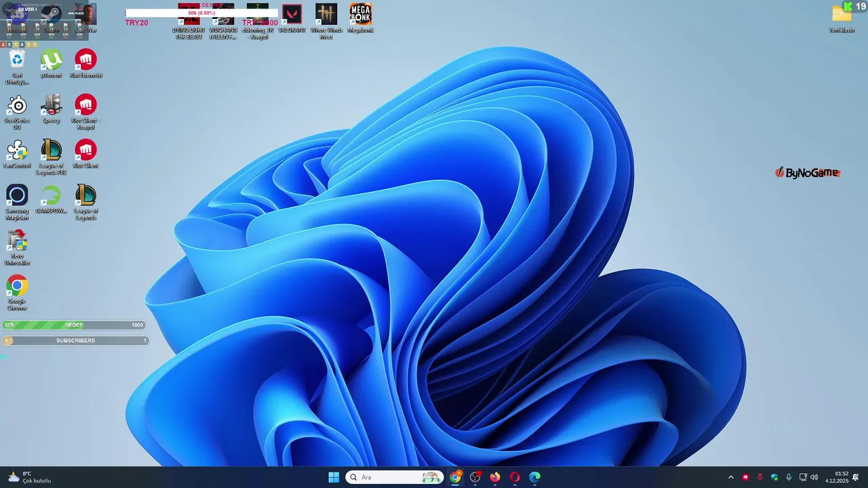
Task: Open Chrome from the taskbar
Action: pos(456,477)
